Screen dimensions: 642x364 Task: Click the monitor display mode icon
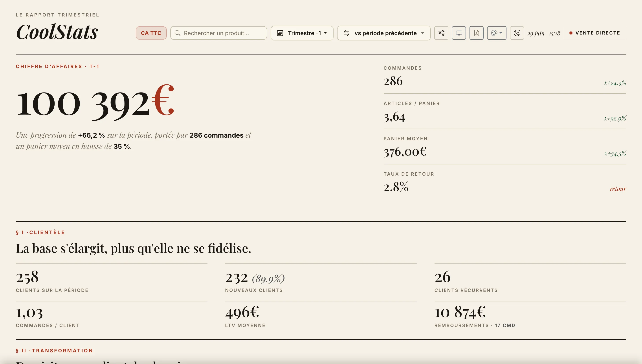pos(459,33)
